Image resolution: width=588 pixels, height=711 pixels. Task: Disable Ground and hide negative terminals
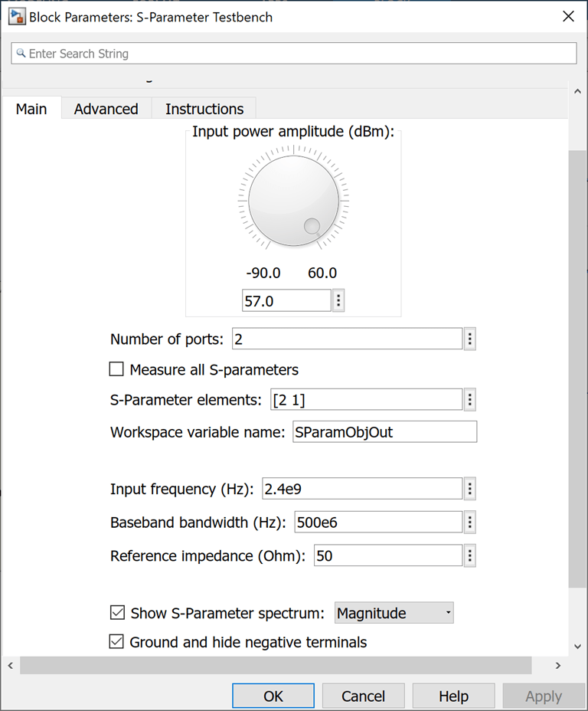coord(117,642)
